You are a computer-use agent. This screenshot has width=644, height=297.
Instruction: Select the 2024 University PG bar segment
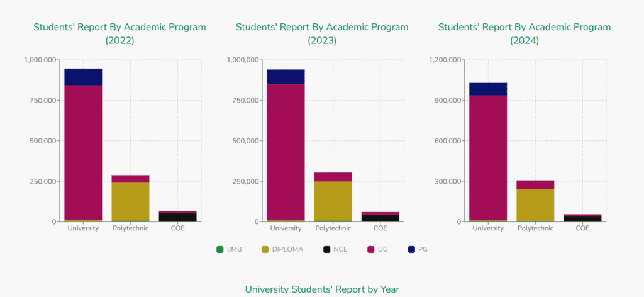click(x=488, y=89)
